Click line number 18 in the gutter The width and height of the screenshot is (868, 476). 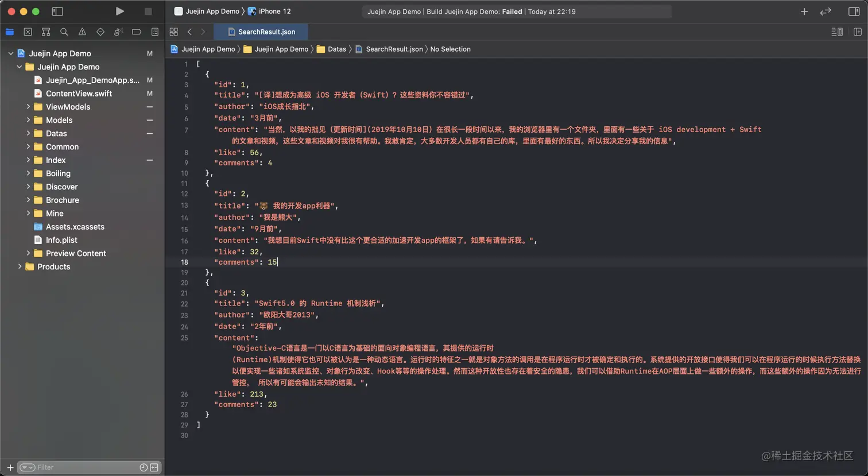pyautogui.click(x=184, y=262)
